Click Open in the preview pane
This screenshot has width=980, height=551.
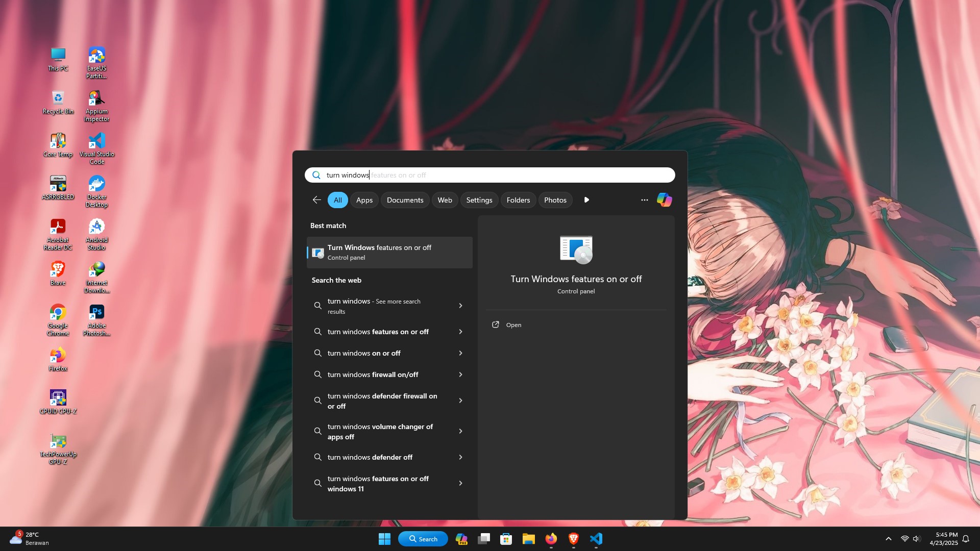pyautogui.click(x=513, y=325)
